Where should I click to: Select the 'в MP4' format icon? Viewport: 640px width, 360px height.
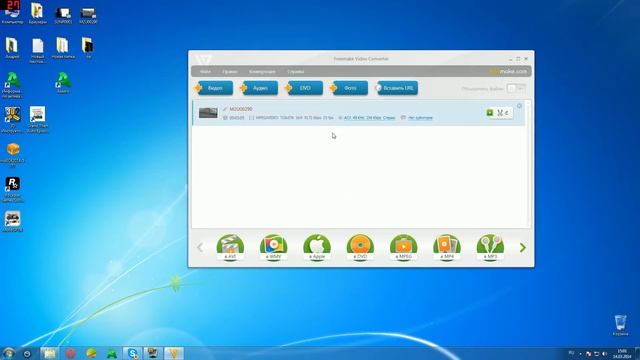pyautogui.click(x=447, y=247)
